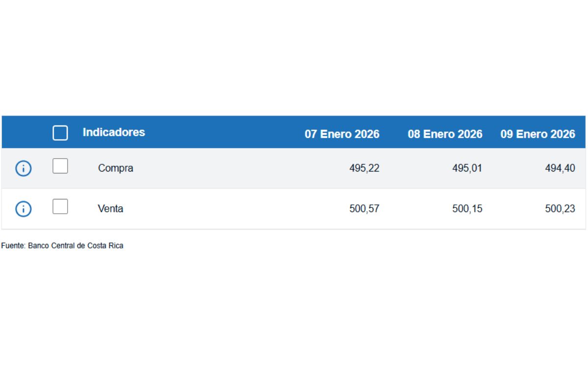Click empty header cell above info icons

24,132
